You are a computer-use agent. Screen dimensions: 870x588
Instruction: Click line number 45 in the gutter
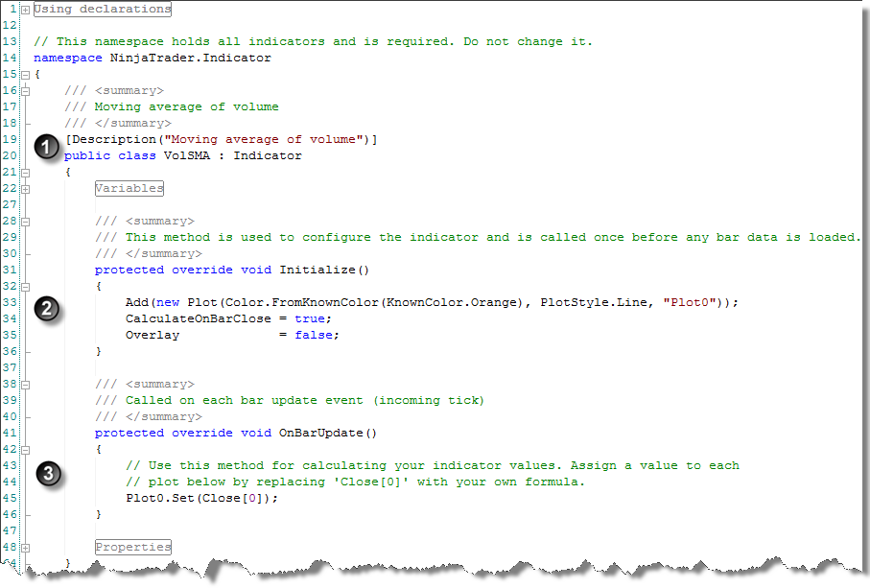click(10, 498)
